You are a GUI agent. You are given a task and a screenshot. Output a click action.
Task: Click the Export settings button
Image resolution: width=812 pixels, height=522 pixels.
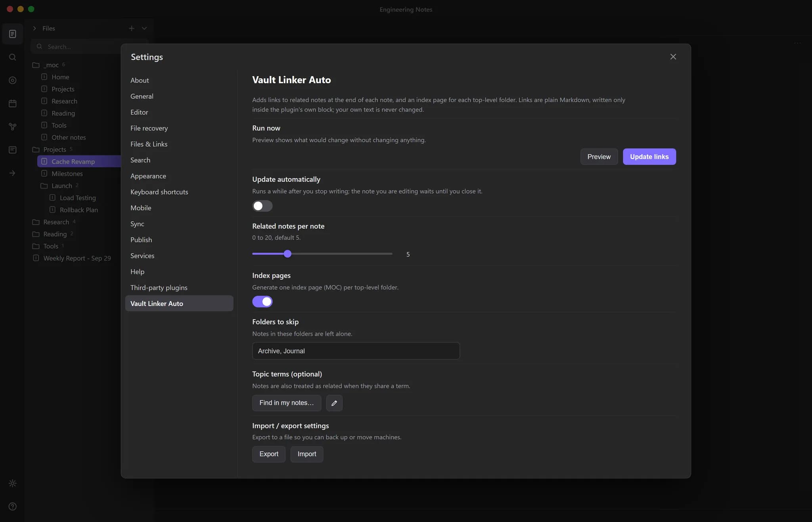click(269, 454)
